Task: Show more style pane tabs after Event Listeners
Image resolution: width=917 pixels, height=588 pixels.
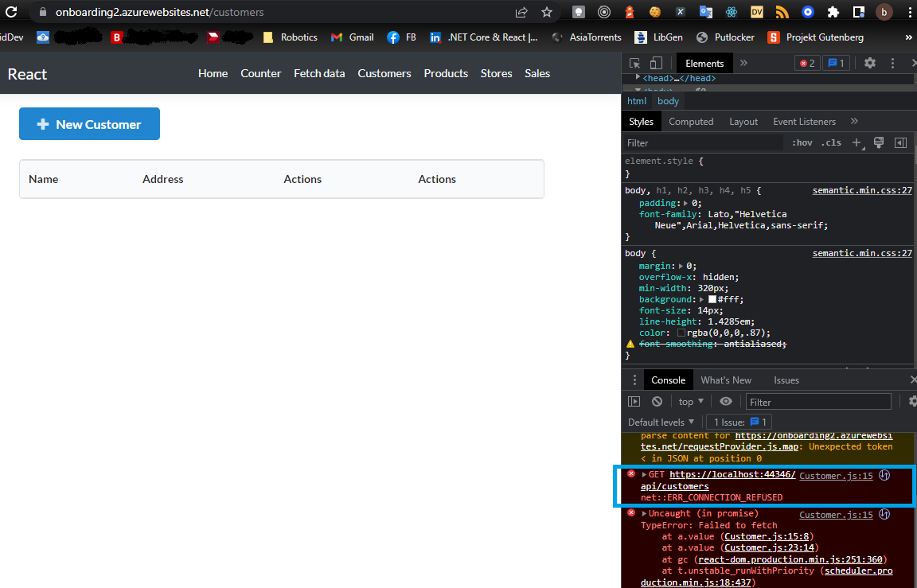Action: (854, 121)
